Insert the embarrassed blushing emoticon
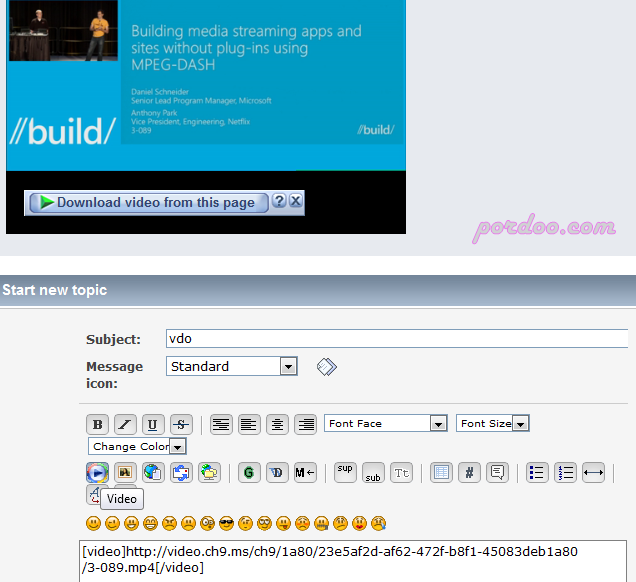 click(303, 523)
